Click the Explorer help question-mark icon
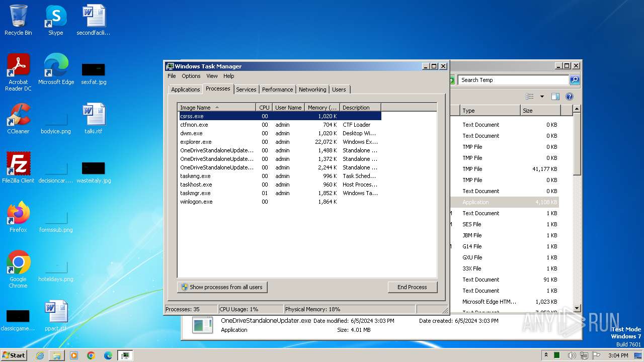Viewport: 644px width, 362px height. pyautogui.click(x=570, y=97)
